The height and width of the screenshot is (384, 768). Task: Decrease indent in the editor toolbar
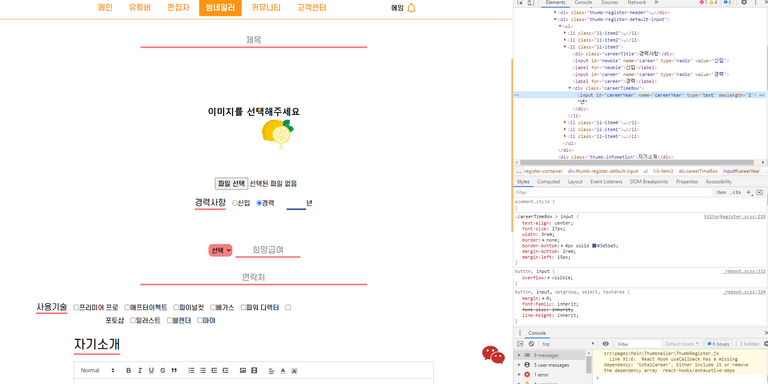pos(214,371)
